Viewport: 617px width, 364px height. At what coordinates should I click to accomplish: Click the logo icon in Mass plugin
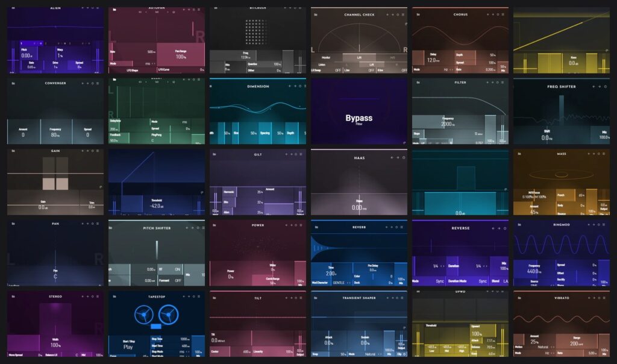(519, 154)
